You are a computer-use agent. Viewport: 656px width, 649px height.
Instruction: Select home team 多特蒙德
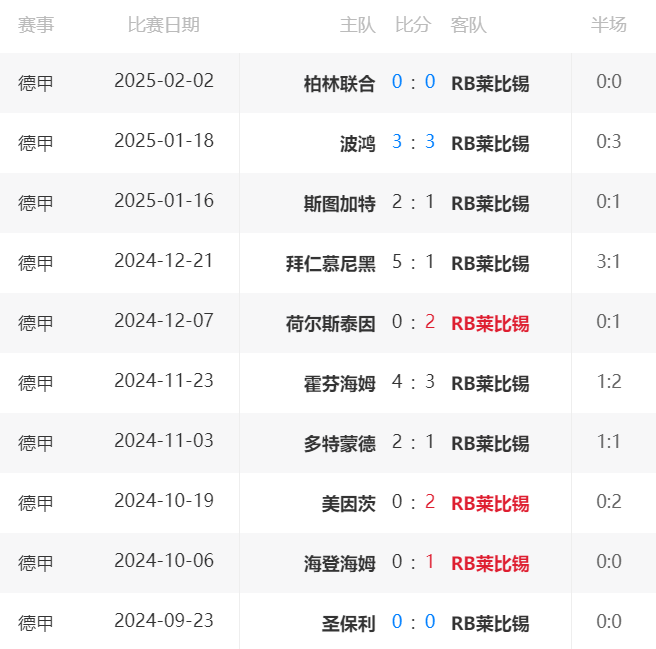[x=339, y=444]
